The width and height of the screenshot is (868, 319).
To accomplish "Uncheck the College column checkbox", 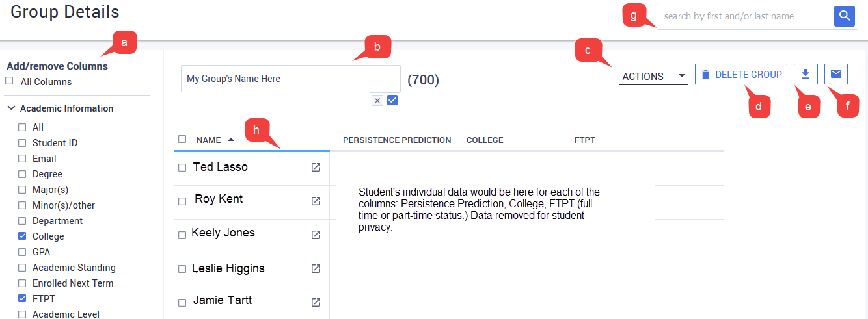I will pyautogui.click(x=22, y=236).
